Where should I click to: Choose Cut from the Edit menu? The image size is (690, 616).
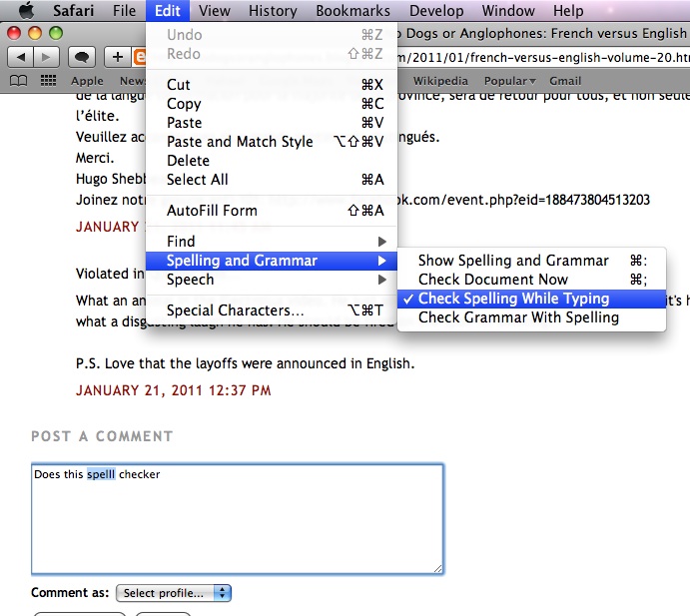point(272,85)
